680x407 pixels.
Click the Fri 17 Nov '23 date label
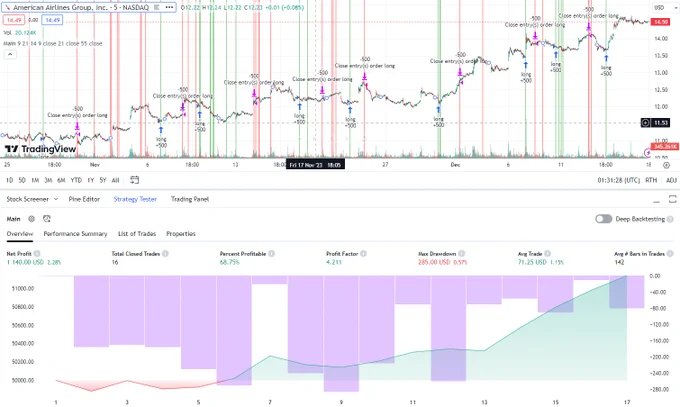(315, 165)
